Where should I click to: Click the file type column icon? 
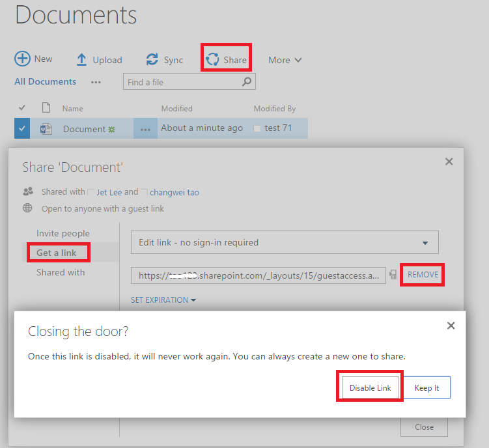pos(46,107)
